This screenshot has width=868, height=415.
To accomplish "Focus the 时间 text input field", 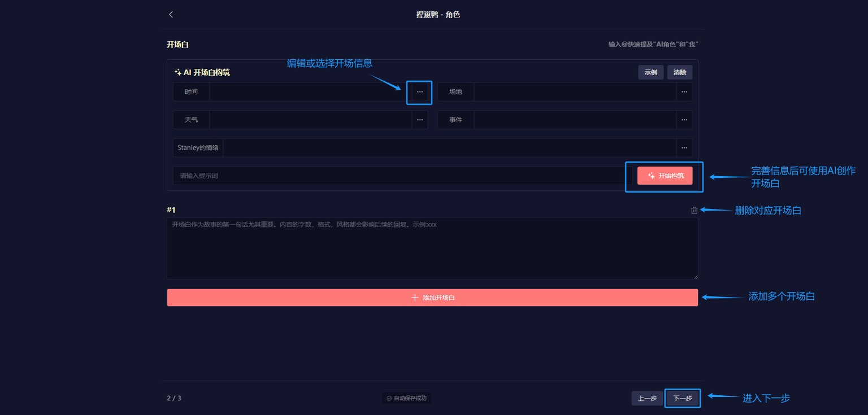I will [x=310, y=91].
